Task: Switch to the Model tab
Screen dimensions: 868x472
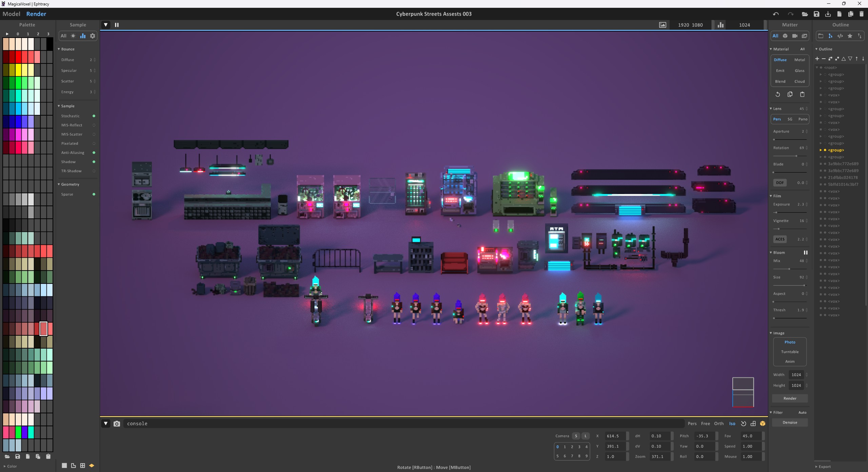Action: pyautogui.click(x=11, y=14)
